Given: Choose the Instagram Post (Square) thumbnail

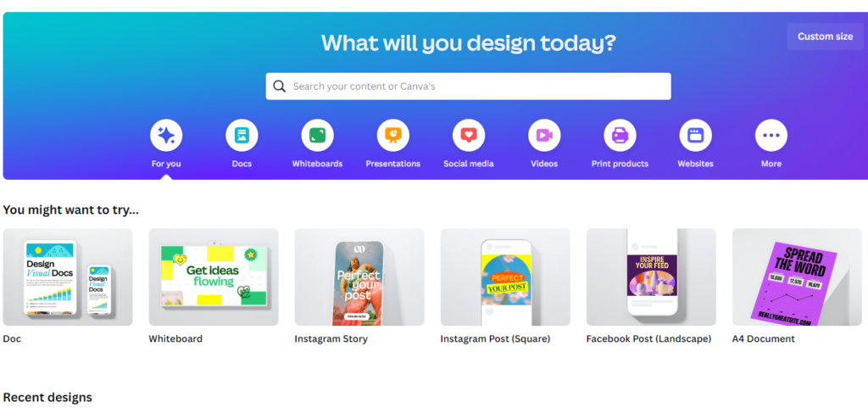Looking at the screenshot, I should click(x=505, y=277).
